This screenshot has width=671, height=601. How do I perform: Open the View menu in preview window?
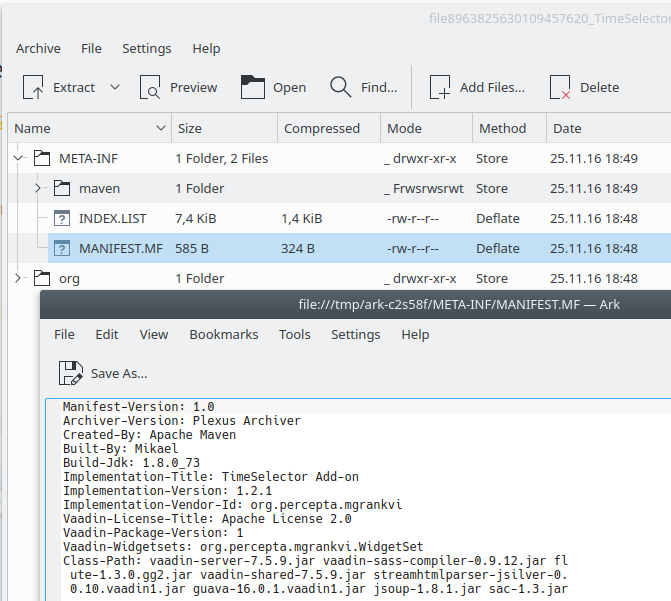[x=154, y=334]
